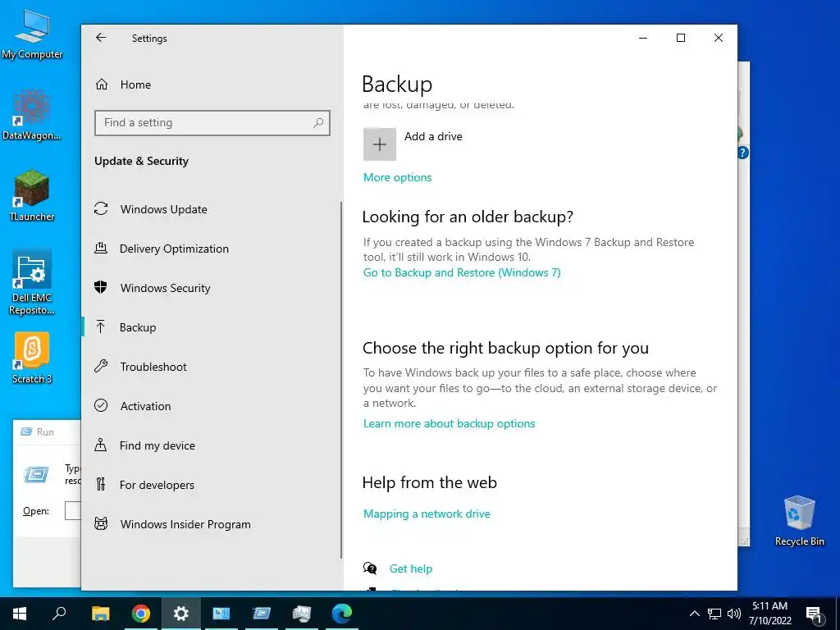
Task: Select Dell EMC Repository desktop shortcut
Action: click(x=32, y=282)
